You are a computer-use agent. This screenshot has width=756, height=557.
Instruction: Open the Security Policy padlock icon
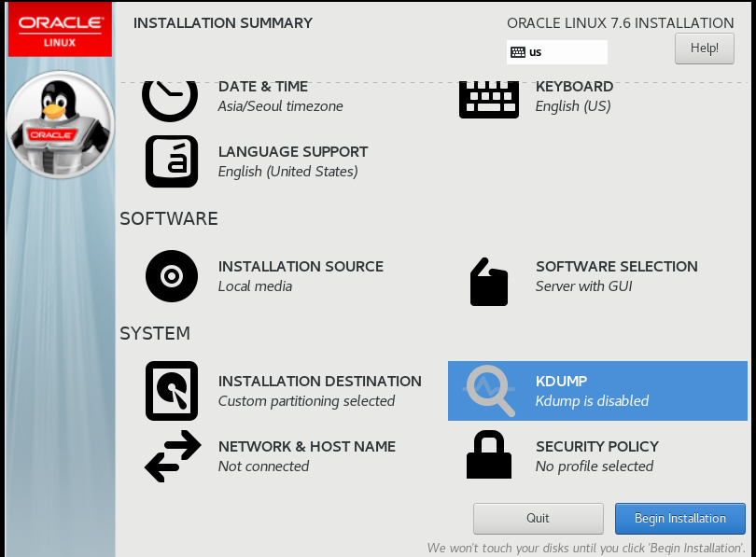[x=489, y=454]
